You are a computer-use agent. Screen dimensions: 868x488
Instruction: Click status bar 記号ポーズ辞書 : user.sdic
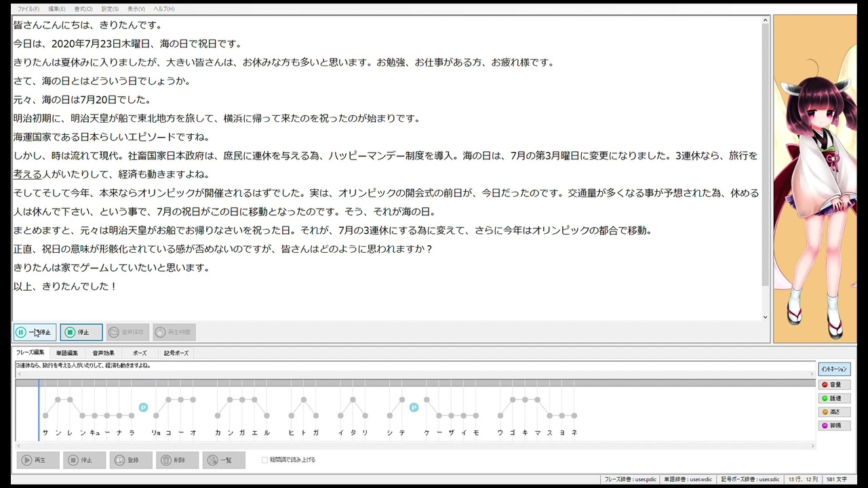[x=749, y=479]
